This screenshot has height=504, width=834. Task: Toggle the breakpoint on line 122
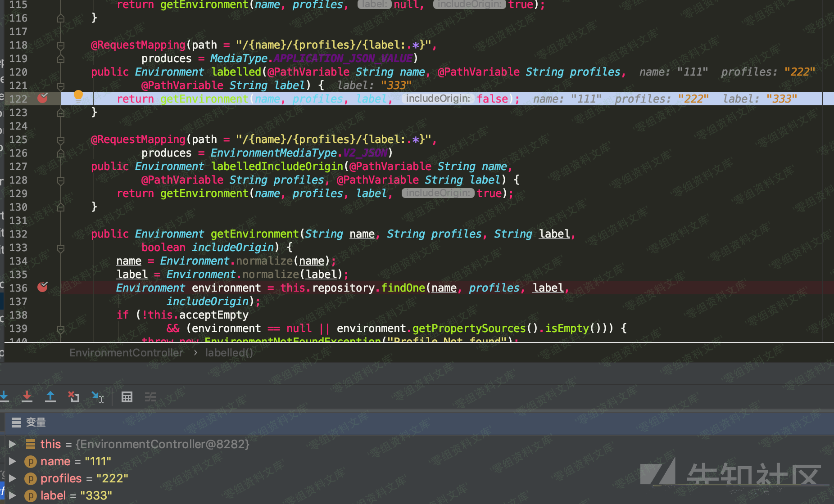(43, 98)
